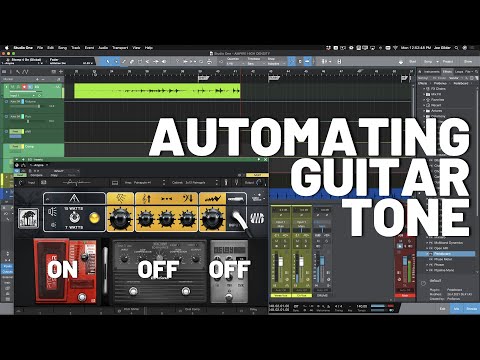The image size is (480, 360).
Task: Toggle record arm on guitar track
Action: click(24, 87)
